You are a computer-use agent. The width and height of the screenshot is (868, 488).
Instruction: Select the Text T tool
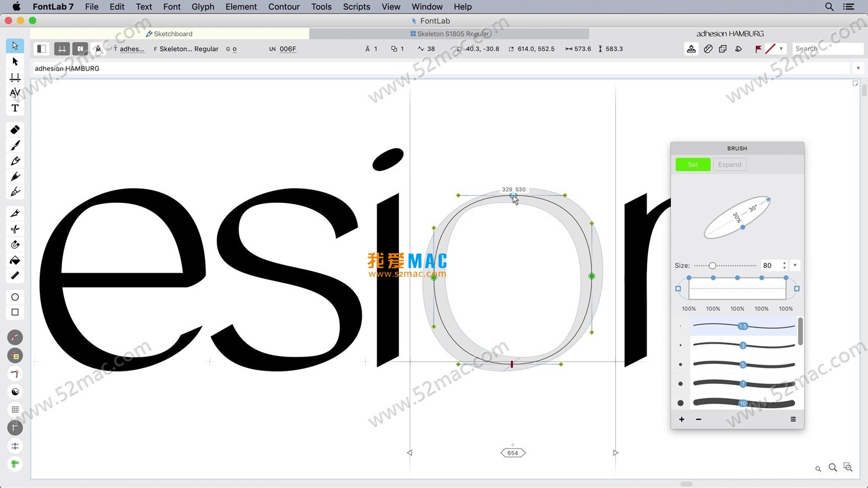click(15, 108)
